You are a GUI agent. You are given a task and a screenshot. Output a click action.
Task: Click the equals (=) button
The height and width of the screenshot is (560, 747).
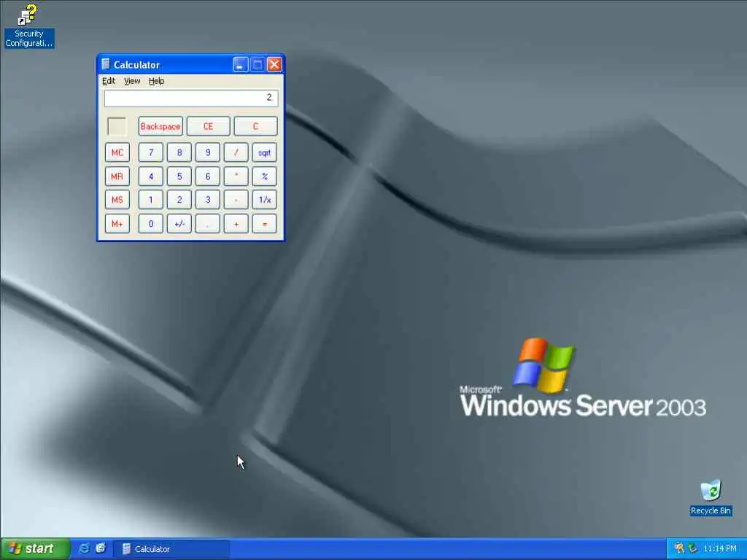pyautogui.click(x=264, y=224)
